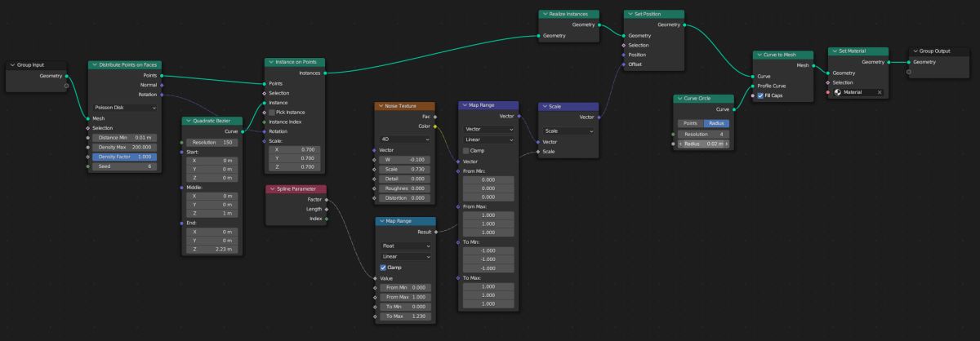The width and height of the screenshot is (980, 341).
Task: Click Middle Z field showing 1 m
Action: pyautogui.click(x=212, y=214)
